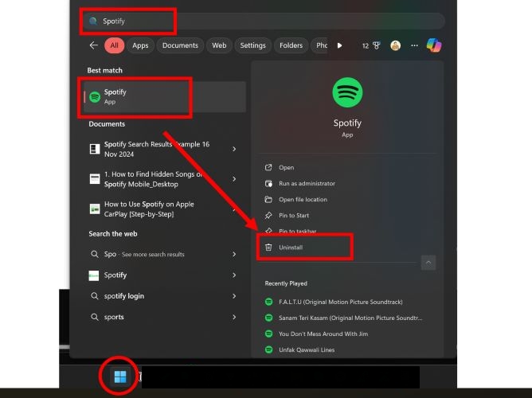Switch to the Apps filter tab
Viewport: 532px width, 398px height.
pos(140,45)
